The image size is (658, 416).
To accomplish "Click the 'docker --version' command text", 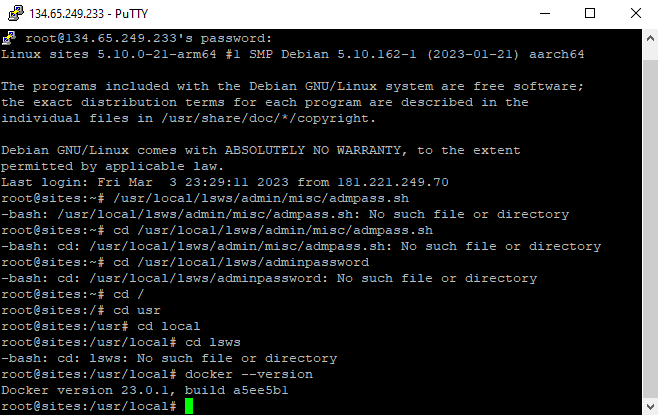I will 249,374.
